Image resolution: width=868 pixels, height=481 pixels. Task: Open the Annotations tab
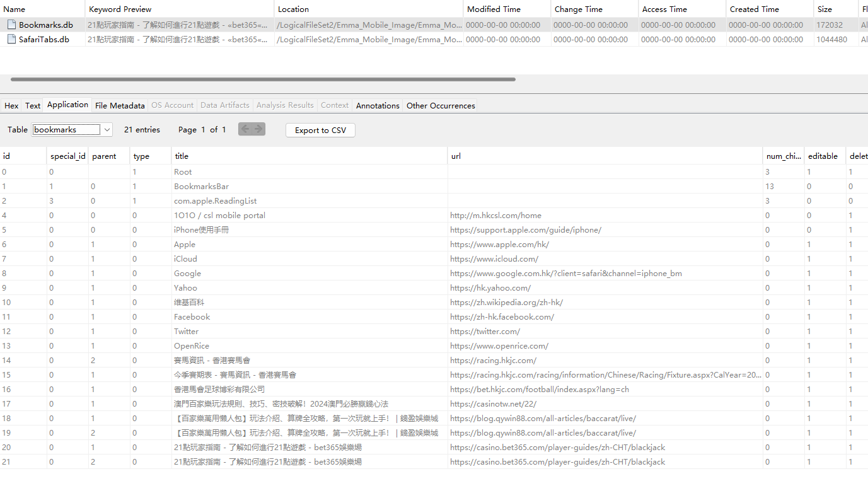[x=378, y=105]
